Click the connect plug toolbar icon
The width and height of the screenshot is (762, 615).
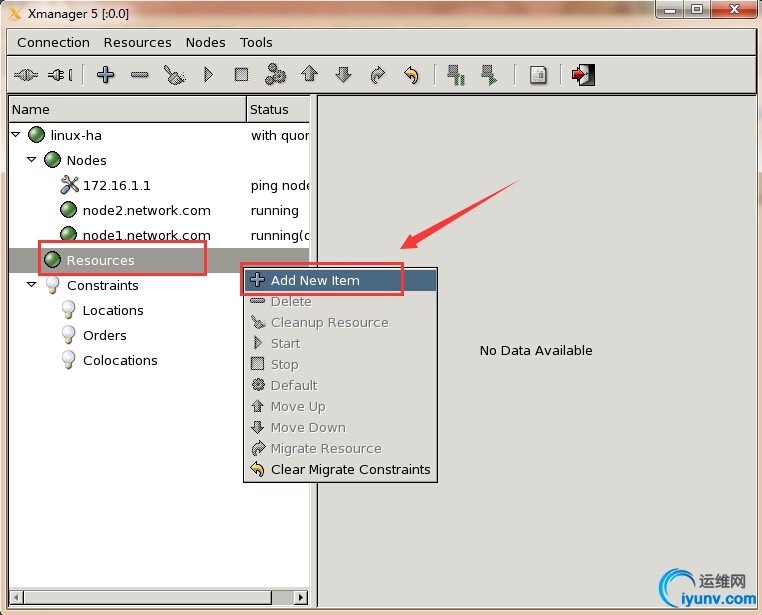[x=26, y=75]
